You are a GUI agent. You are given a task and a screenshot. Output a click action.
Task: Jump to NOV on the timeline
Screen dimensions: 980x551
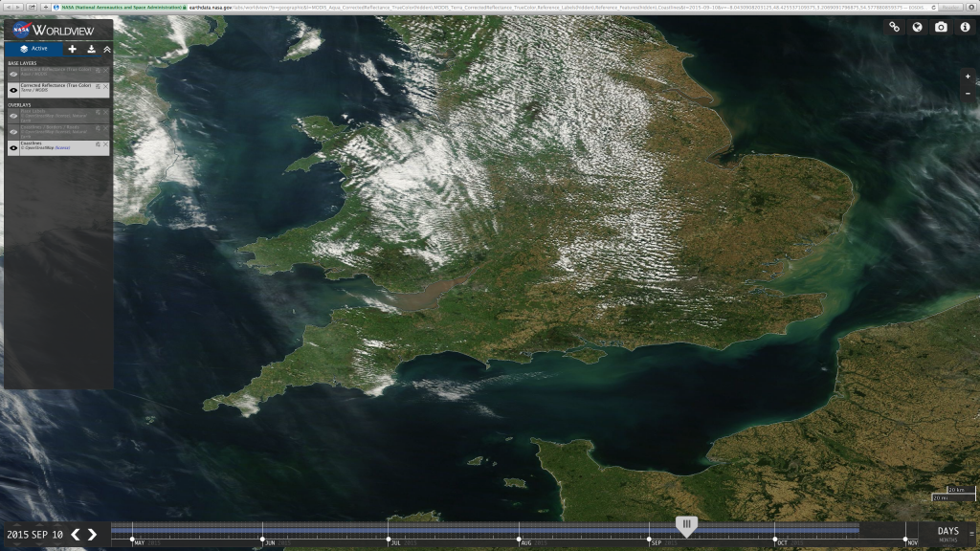coord(912,543)
